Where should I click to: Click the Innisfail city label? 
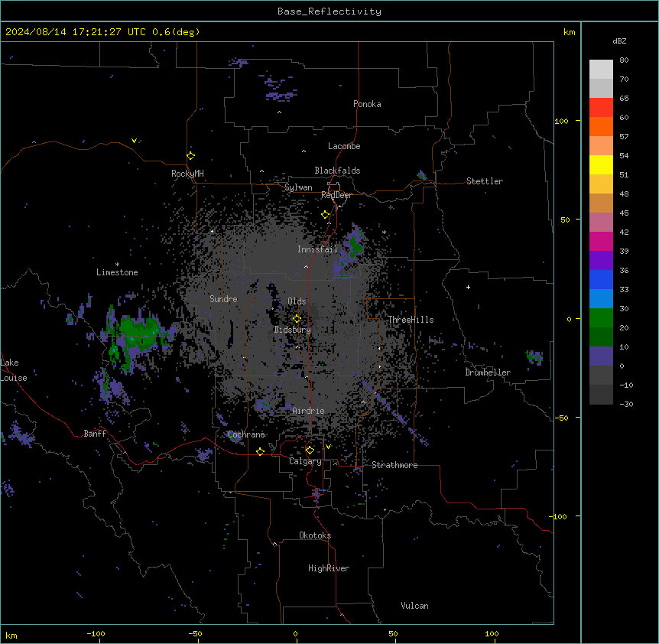[317, 249]
